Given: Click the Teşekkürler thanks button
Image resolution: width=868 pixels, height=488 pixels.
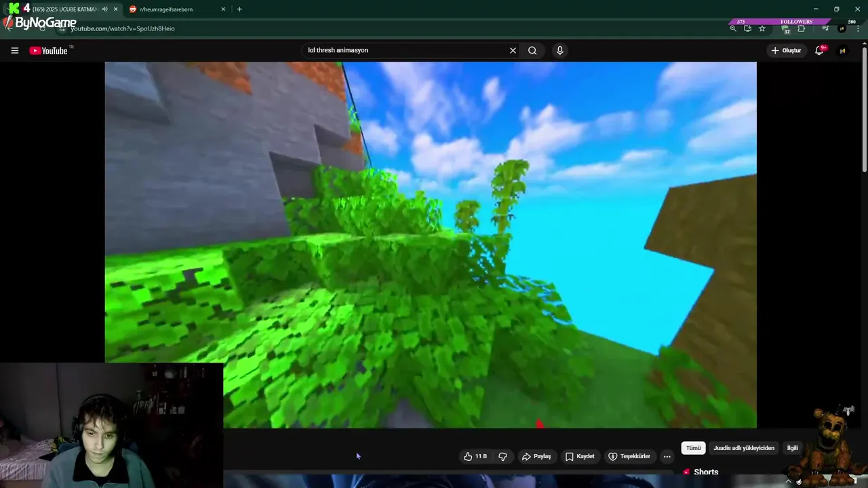Looking at the screenshot, I should tap(629, 456).
